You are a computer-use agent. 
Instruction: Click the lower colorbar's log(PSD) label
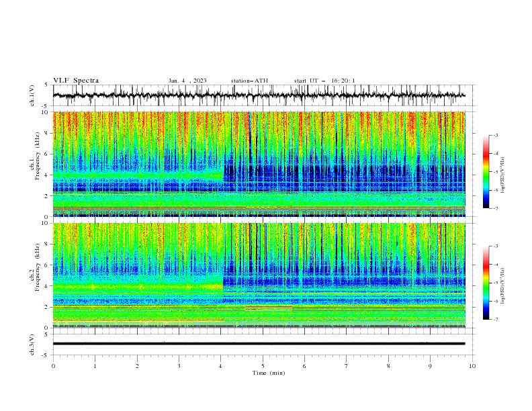click(x=502, y=286)
